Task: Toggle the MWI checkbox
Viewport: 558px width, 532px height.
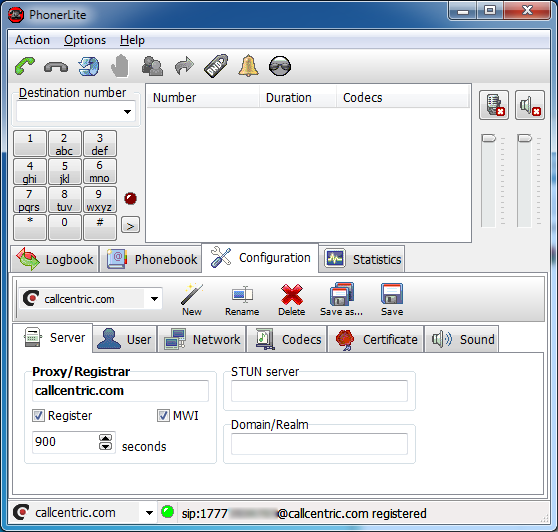Action: coord(163,416)
